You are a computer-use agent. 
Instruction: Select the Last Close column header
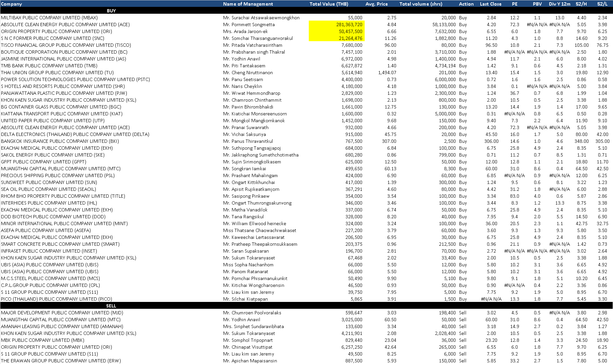(x=490, y=4)
